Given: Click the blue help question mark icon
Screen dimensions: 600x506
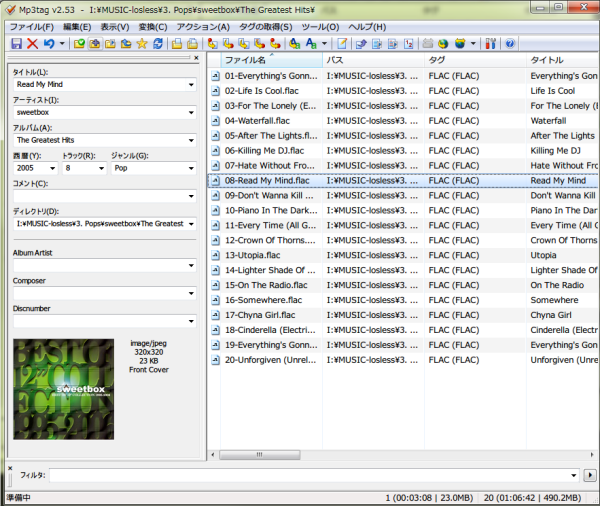Looking at the screenshot, I should [x=510, y=44].
